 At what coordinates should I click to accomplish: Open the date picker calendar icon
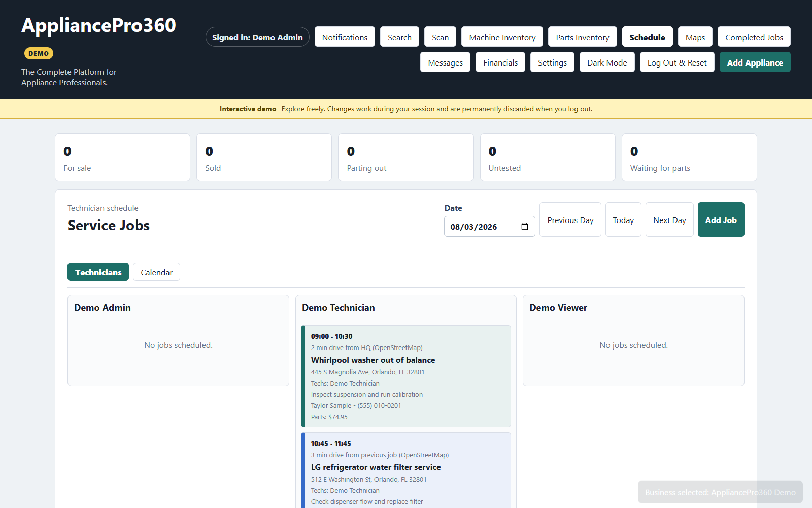(525, 227)
